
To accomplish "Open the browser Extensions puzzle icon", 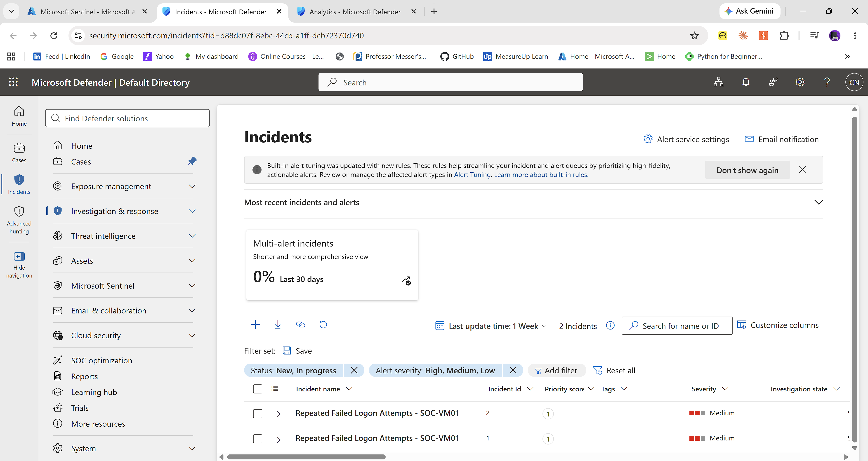I will 784,35.
